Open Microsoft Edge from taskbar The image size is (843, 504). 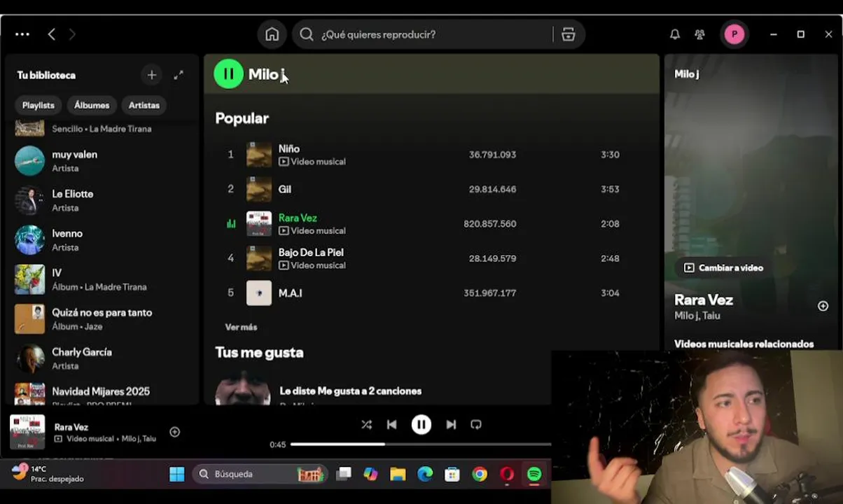tap(425, 475)
